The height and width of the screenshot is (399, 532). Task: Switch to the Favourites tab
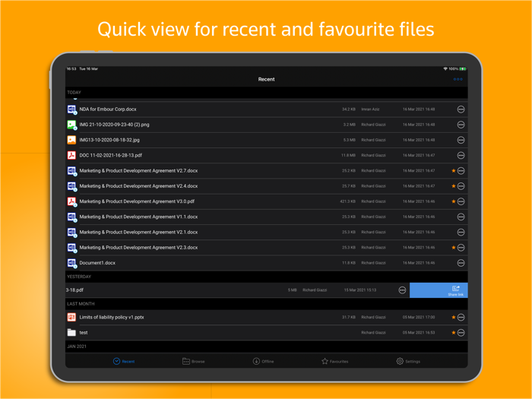[x=335, y=361]
